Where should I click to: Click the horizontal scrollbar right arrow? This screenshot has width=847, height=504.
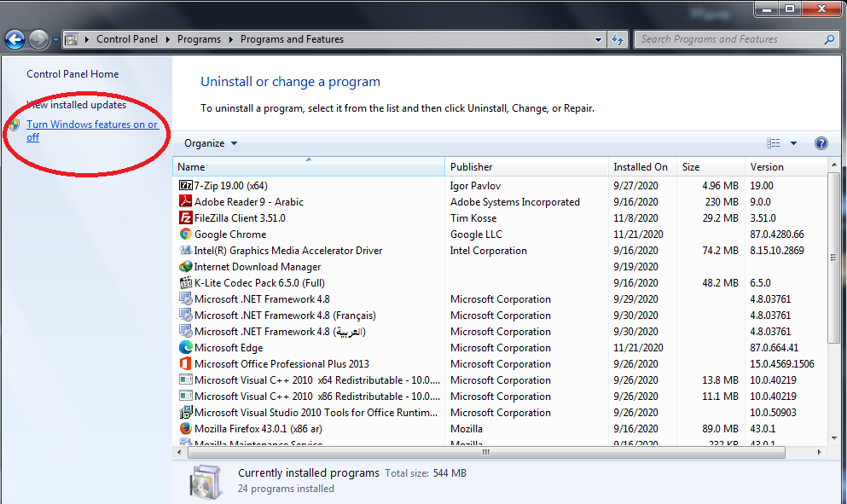[x=820, y=452]
